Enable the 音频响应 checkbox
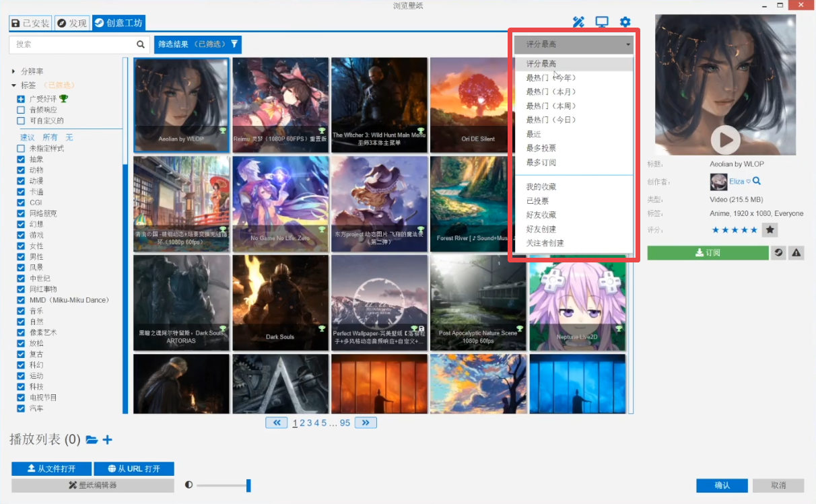This screenshot has height=504, width=816. click(21, 110)
